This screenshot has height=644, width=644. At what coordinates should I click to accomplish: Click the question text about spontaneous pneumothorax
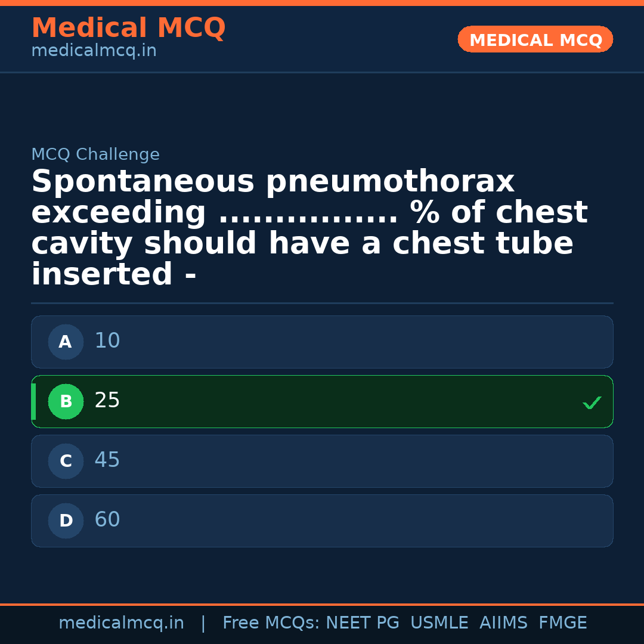pos(309,227)
